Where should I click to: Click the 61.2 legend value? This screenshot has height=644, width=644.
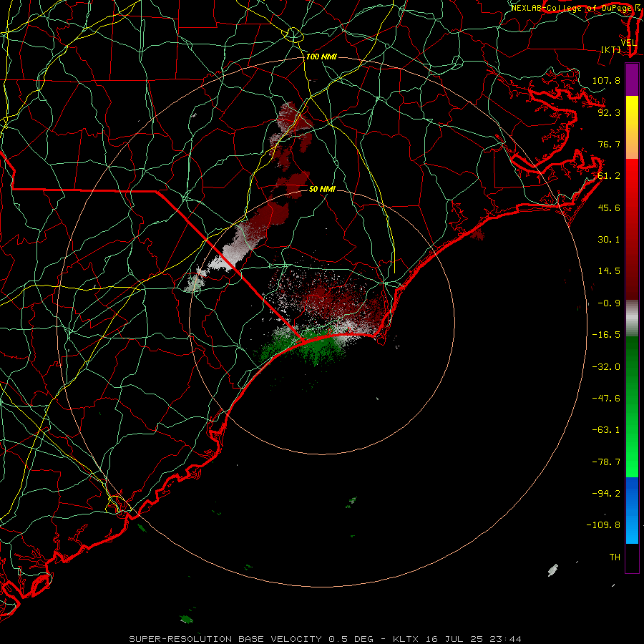click(609, 176)
